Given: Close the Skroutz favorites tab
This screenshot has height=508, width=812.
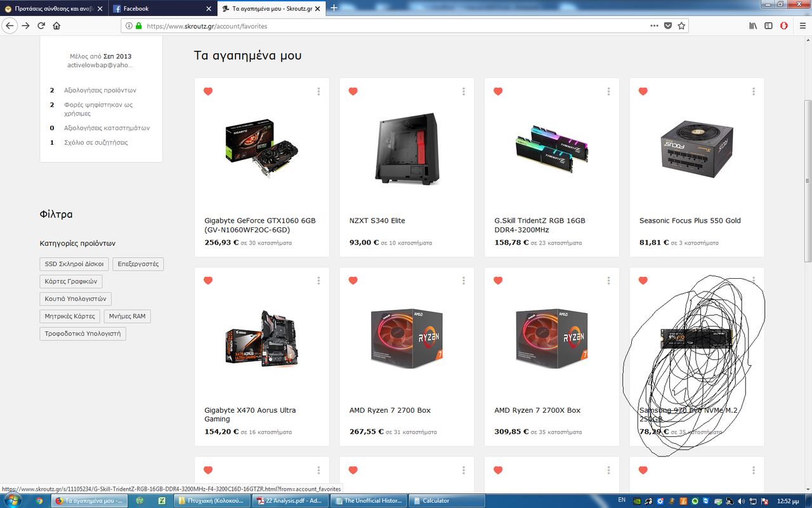Looking at the screenshot, I should [x=319, y=9].
